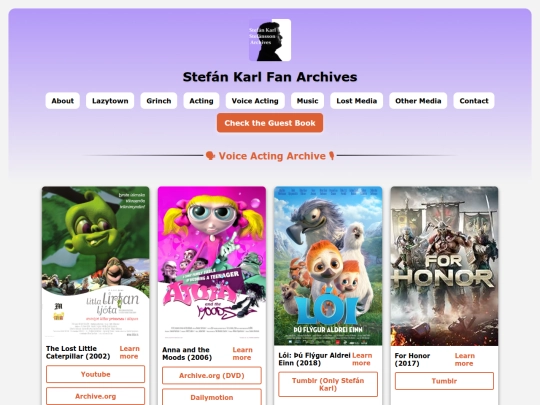This screenshot has width=540, height=405.
Task: Open the Contact page
Action: [x=474, y=101]
